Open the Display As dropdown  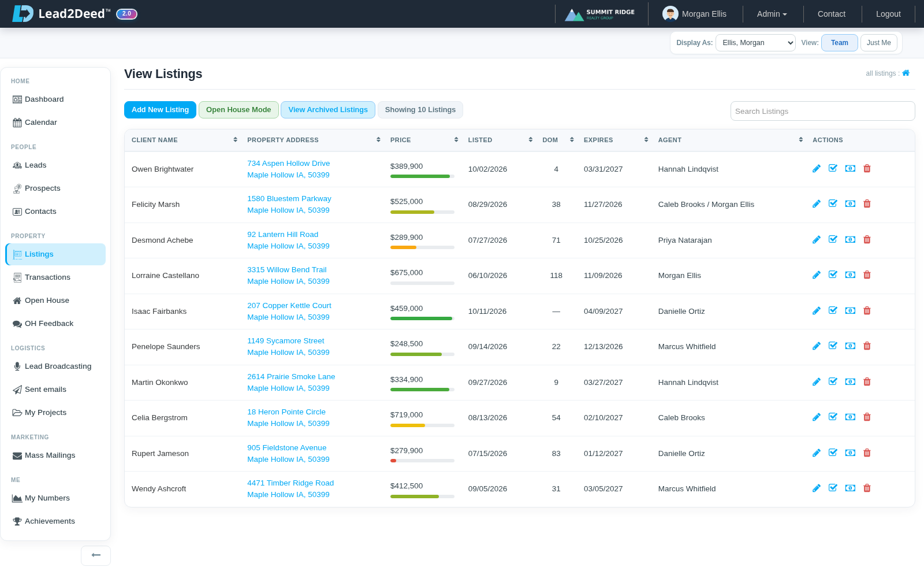pos(755,43)
